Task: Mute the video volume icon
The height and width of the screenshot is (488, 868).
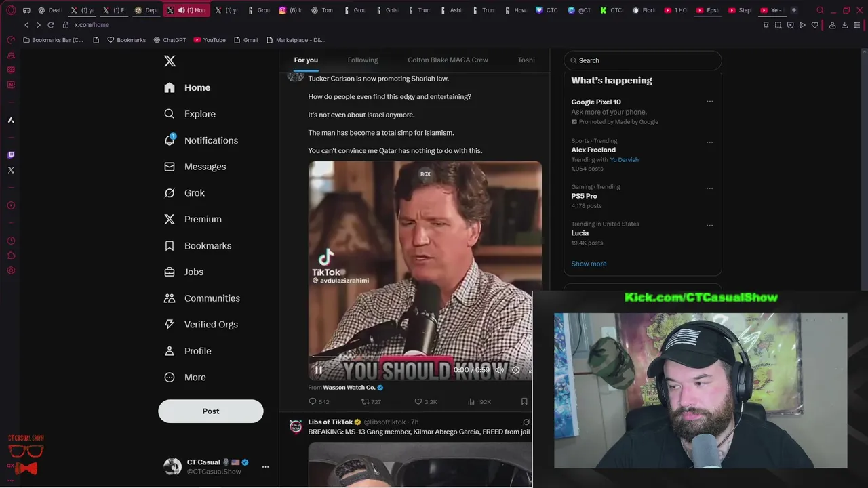Action: (500, 370)
